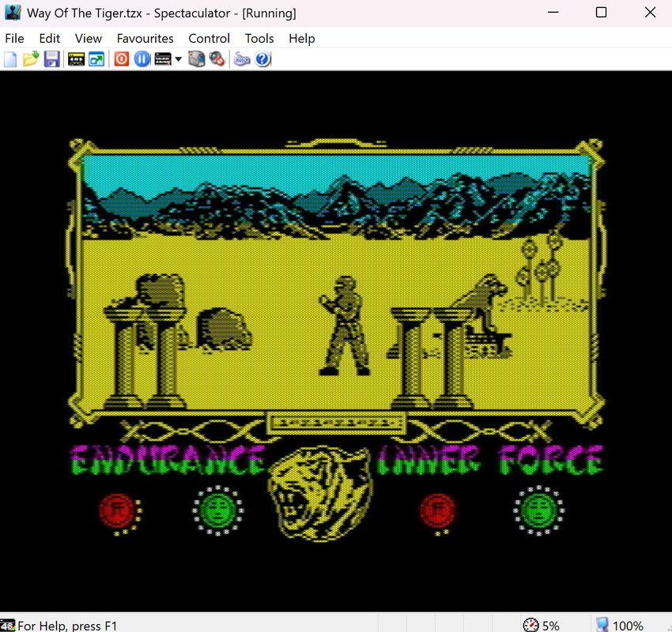Click the keyboard model selector icon

coord(163,59)
